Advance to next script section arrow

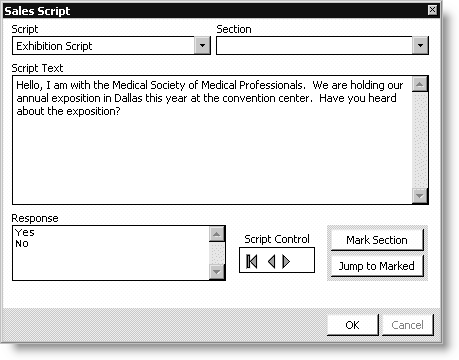coord(286,261)
